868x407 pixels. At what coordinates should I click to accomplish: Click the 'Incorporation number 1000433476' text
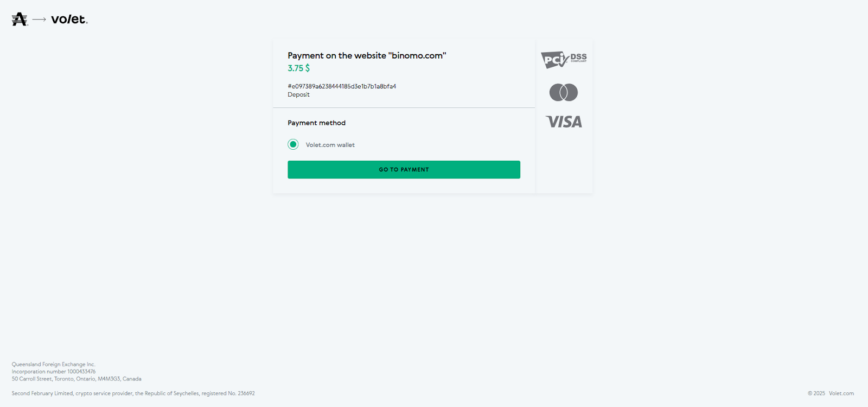point(54,372)
